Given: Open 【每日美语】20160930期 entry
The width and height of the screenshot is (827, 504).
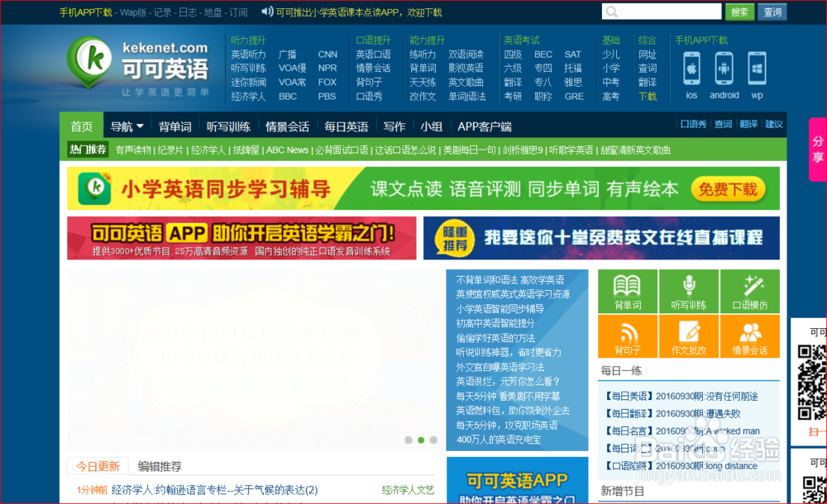Looking at the screenshot, I should 682,397.
